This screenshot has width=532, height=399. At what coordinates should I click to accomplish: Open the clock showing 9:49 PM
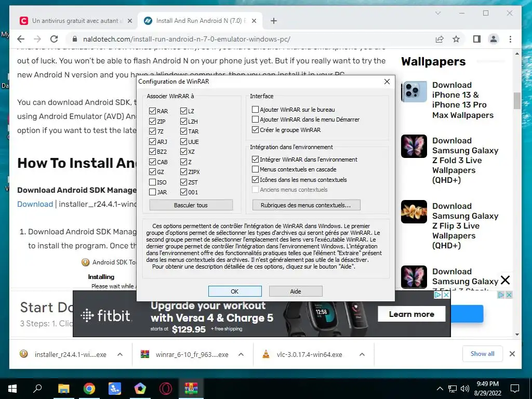click(487, 388)
